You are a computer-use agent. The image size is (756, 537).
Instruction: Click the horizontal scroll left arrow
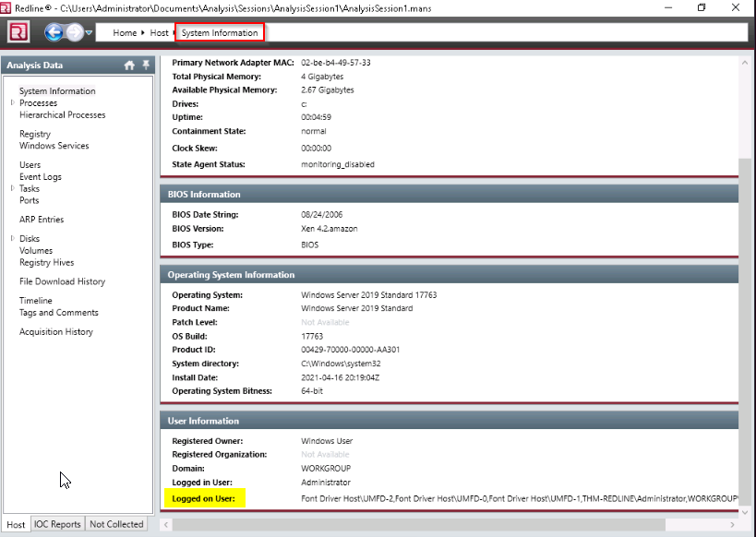click(166, 524)
